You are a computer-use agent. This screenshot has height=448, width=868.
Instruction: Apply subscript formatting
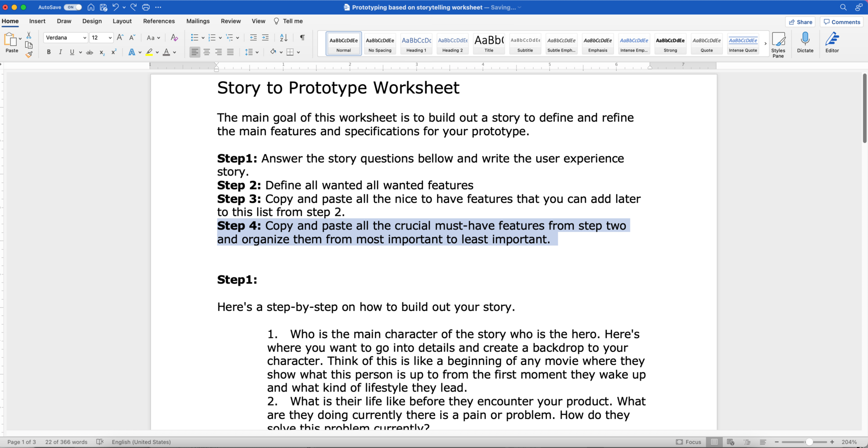[x=102, y=52]
